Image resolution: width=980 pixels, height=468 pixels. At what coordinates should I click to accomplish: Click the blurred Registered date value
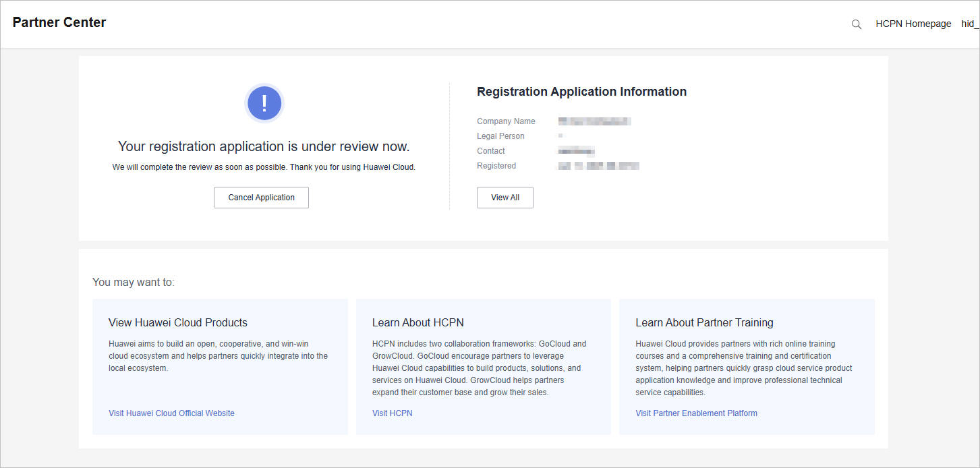tap(598, 166)
